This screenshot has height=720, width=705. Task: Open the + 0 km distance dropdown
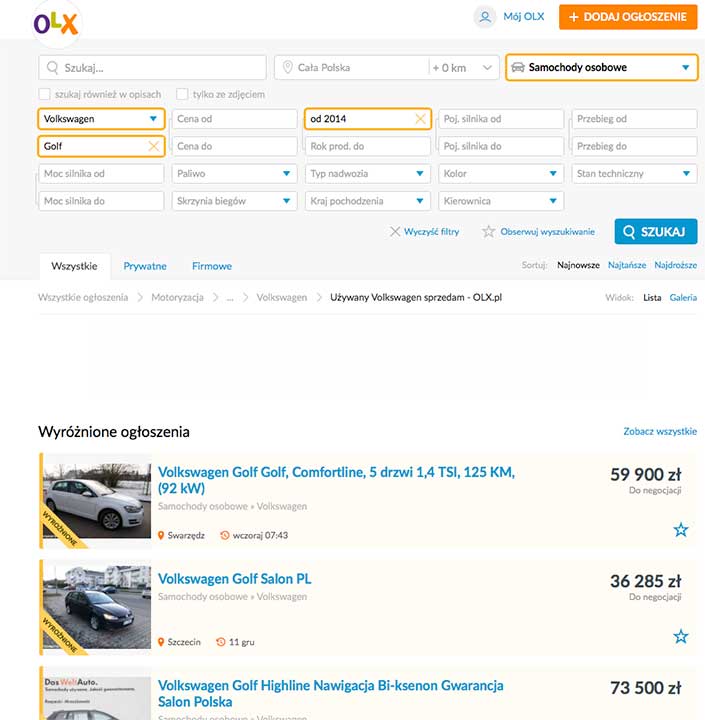click(463, 68)
